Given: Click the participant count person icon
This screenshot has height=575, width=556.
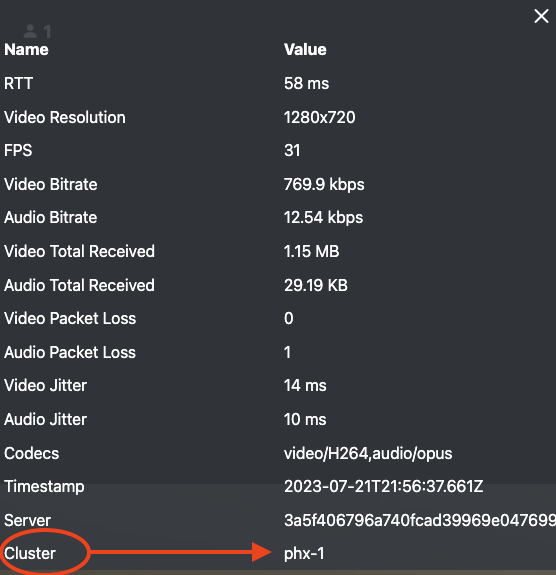Looking at the screenshot, I should [x=30, y=31].
